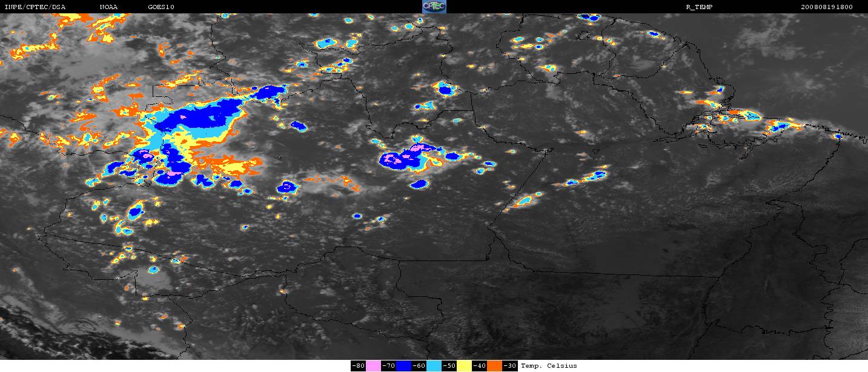Screen dimensions: 868x372
Task: Click the CPTEC logo in the header
Action: click(x=434, y=7)
